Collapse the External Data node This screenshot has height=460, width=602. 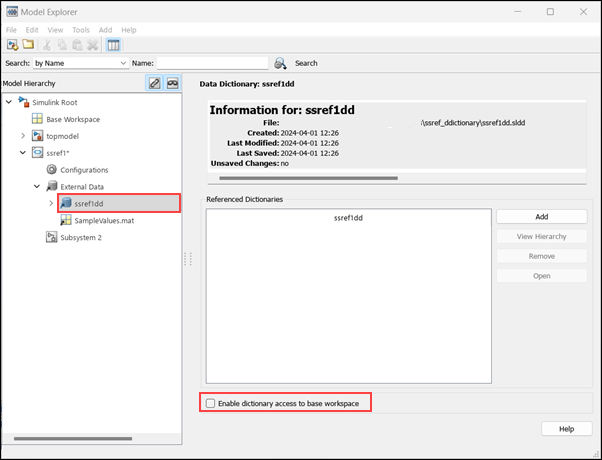point(37,187)
